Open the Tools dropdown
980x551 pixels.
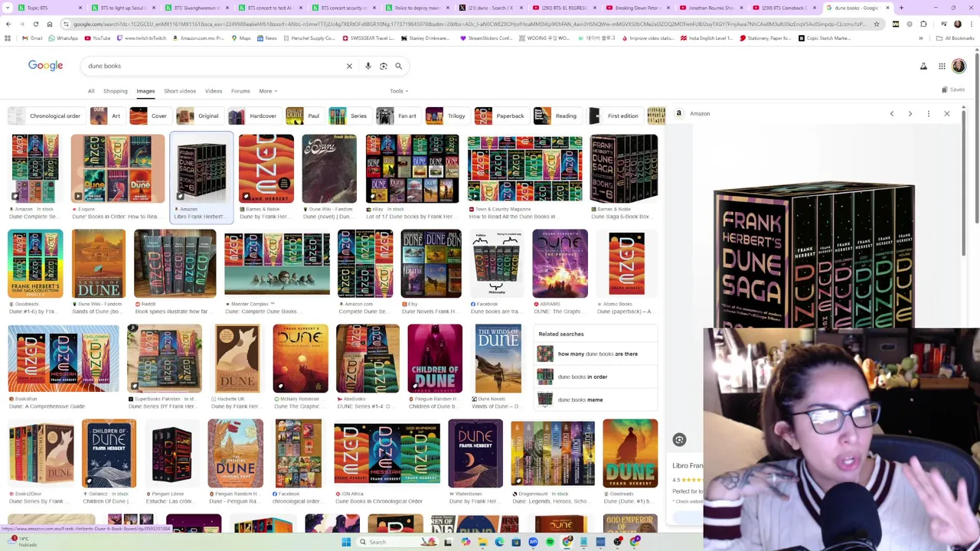pos(398,91)
